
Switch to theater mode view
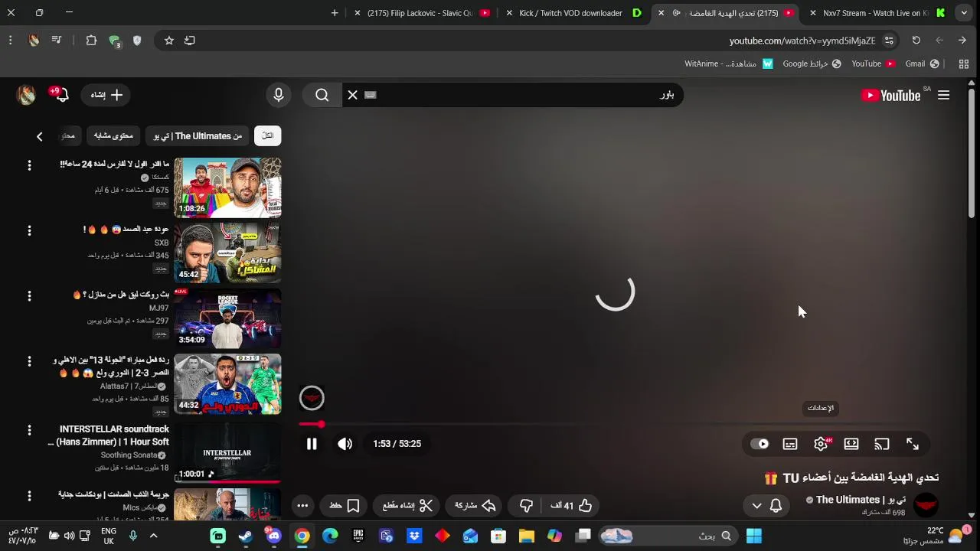pos(851,444)
